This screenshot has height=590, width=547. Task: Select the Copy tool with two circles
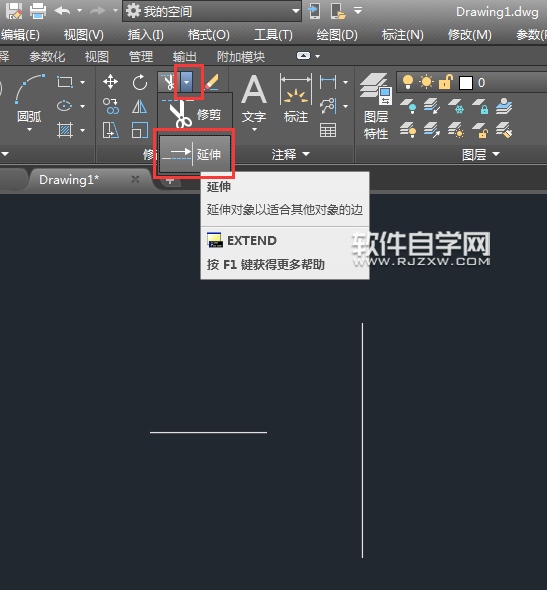click(x=111, y=106)
